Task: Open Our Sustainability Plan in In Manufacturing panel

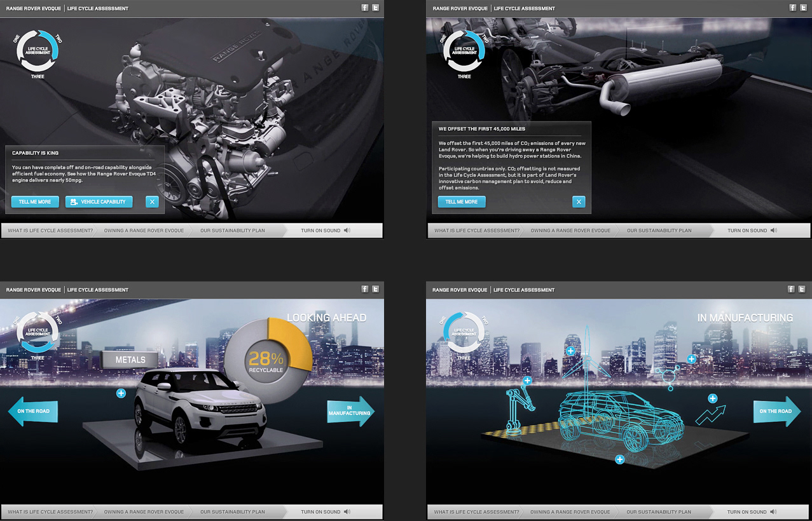Action: pyautogui.click(x=659, y=512)
